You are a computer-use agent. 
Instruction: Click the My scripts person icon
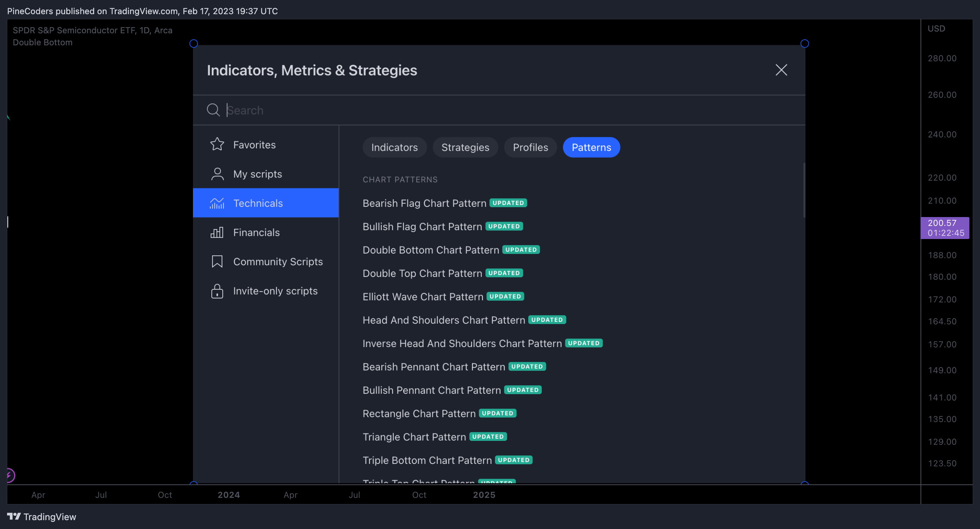tap(217, 174)
